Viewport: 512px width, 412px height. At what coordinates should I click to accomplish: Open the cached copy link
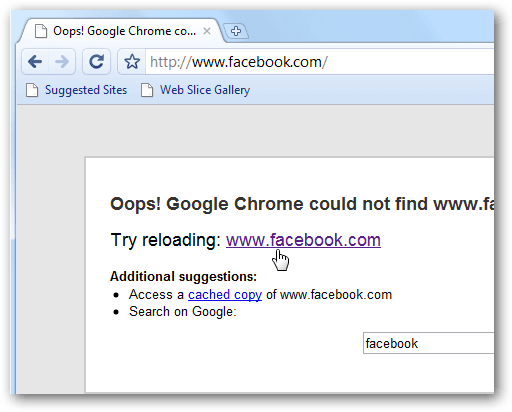(225, 295)
